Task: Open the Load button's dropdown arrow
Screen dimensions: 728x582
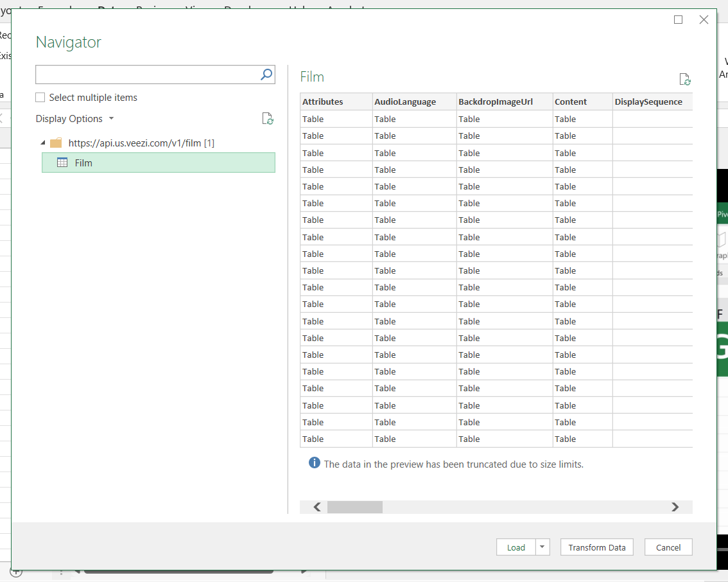Action: coord(541,547)
